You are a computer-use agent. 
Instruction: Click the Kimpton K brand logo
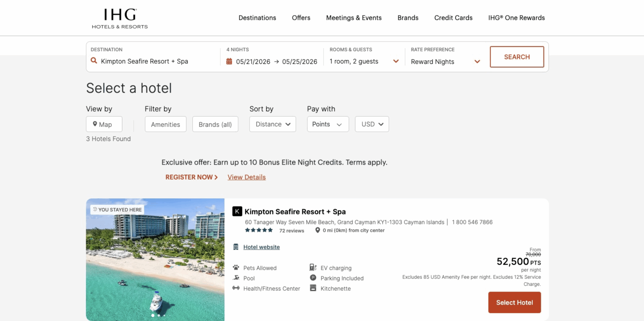coord(237,211)
